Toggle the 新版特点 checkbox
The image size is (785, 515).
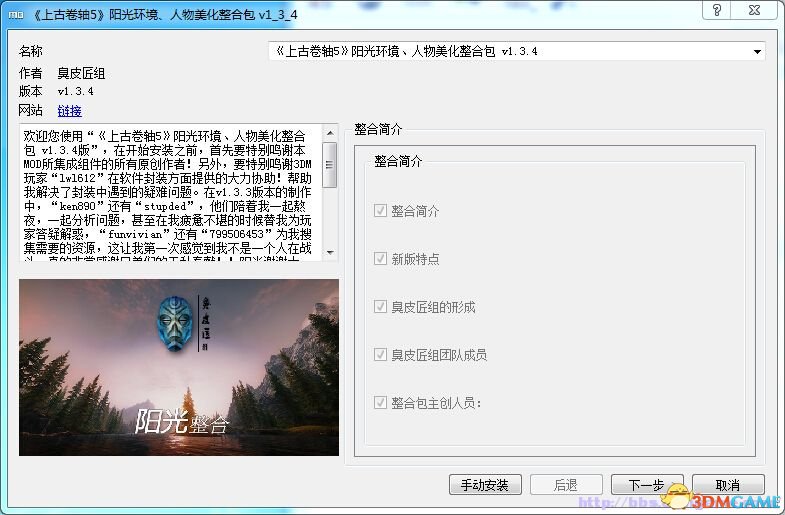coord(380,258)
